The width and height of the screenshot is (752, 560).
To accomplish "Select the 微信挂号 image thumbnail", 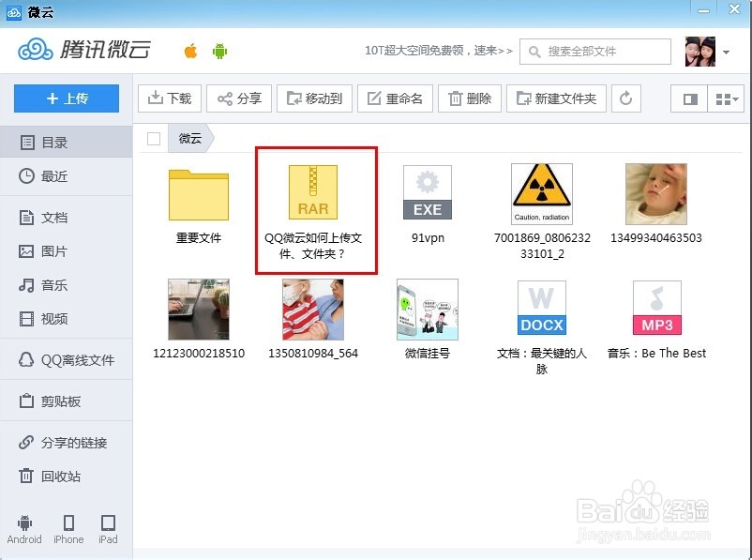I will pyautogui.click(x=428, y=310).
